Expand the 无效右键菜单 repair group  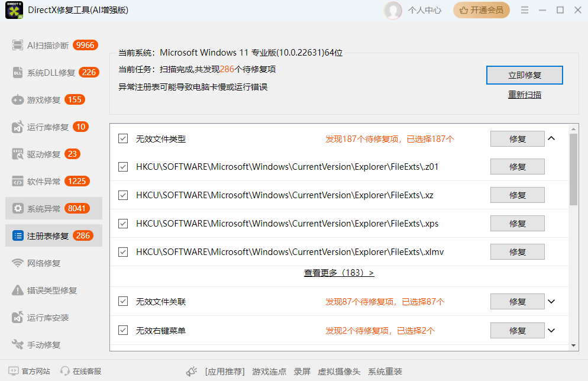tap(551, 330)
